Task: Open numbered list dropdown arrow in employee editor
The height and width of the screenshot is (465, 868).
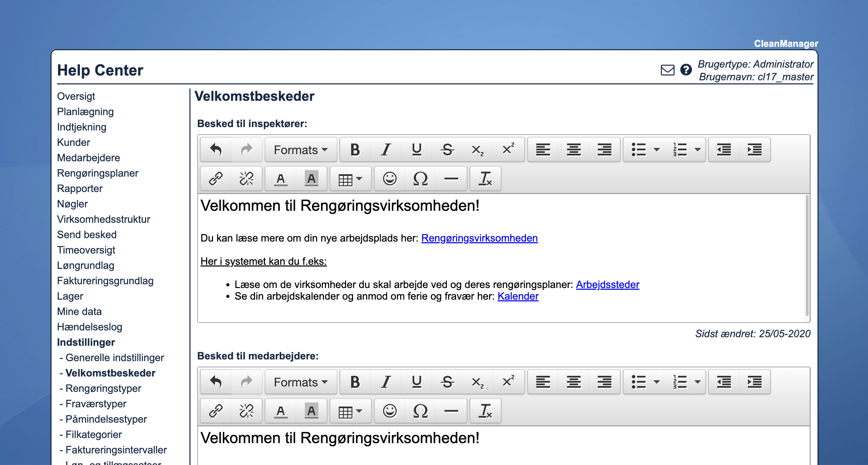Action: tap(698, 382)
